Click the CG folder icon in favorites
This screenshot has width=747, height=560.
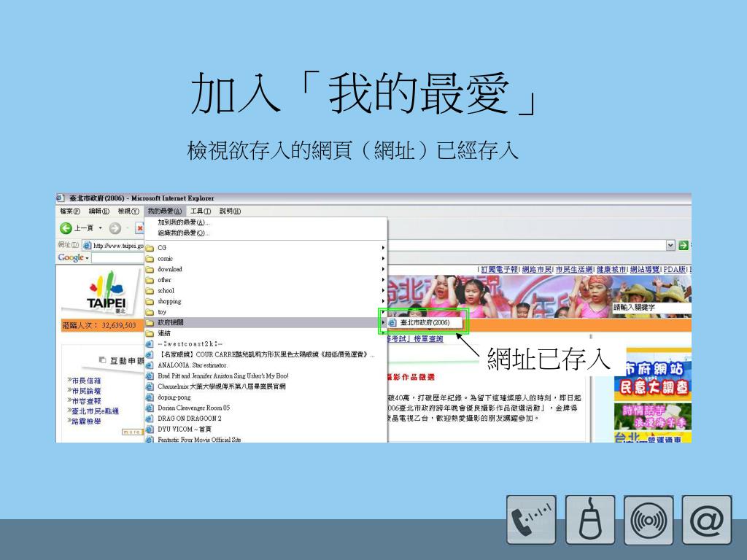click(x=150, y=248)
